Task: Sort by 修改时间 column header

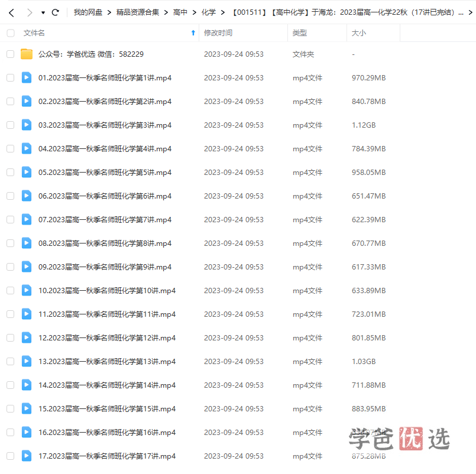Action: [218, 33]
